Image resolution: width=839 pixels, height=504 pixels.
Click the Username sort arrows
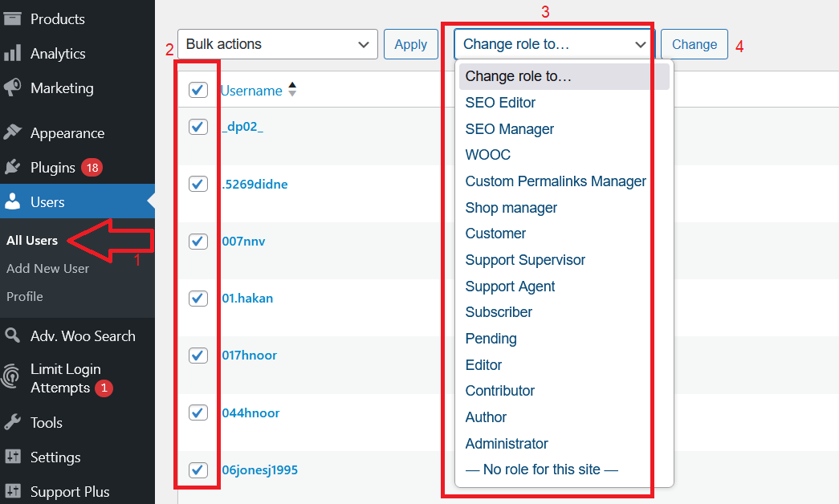coord(292,89)
